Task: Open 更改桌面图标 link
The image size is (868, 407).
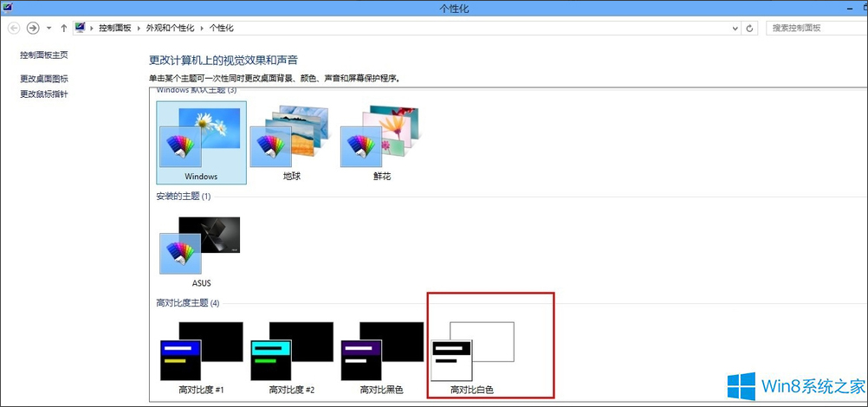Action: 44,79
